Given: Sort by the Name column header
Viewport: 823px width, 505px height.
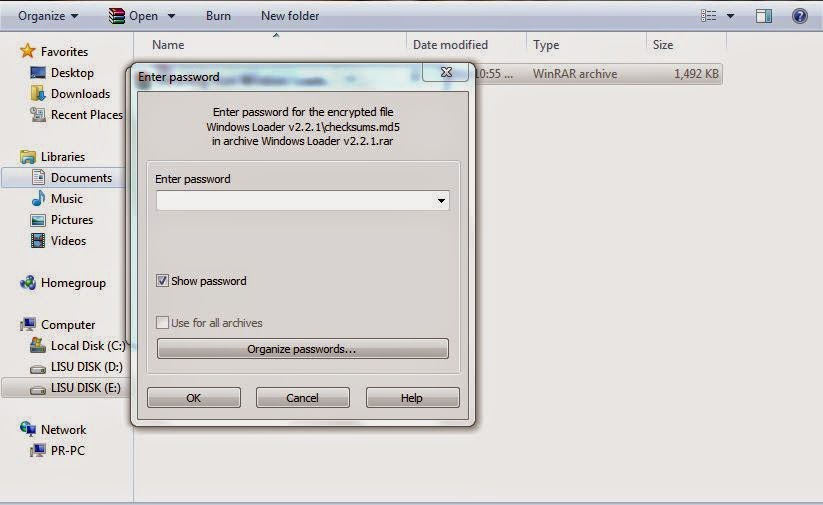Looking at the screenshot, I should pyautogui.click(x=168, y=45).
